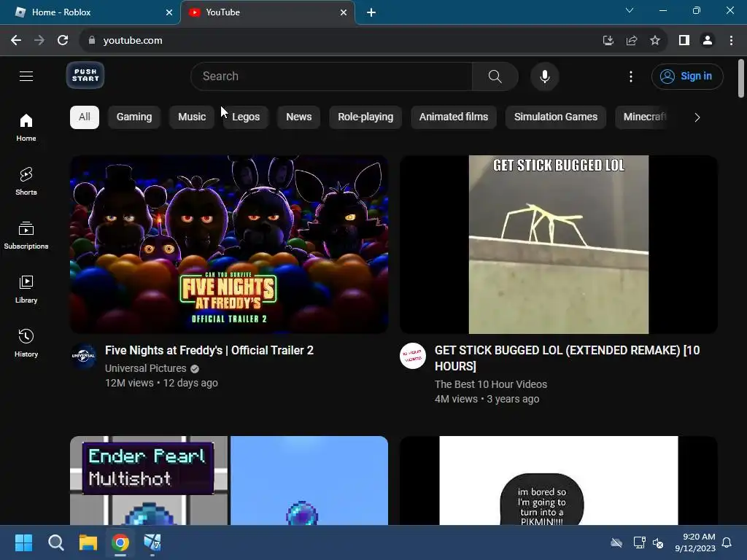The width and height of the screenshot is (747, 560).
Task: Open the YouTube hamburger guide menu
Action: pos(26,76)
